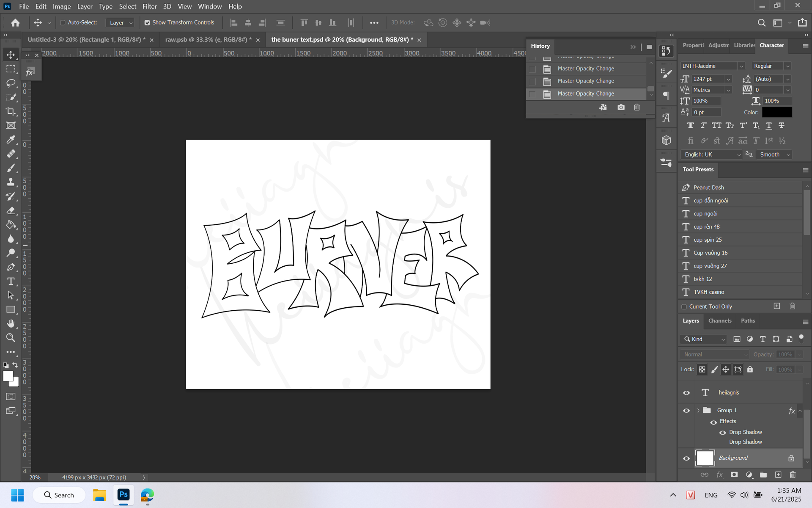Image resolution: width=812 pixels, height=508 pixels.
Task: Click the baseline shift 0 pt field
Action: [706, 113]
